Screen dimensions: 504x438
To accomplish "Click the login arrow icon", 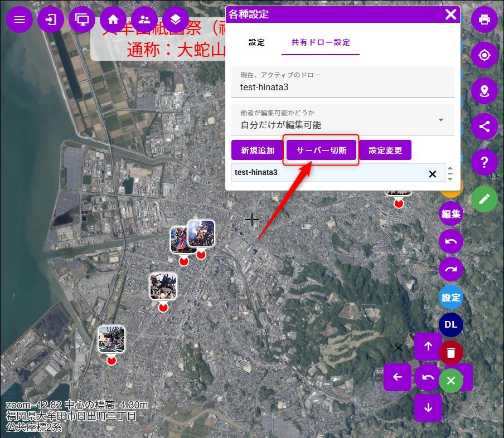I will (x=51, y=20).
